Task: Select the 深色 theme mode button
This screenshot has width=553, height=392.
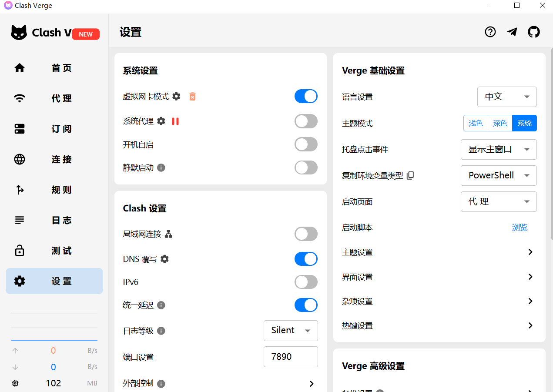Action: coord(500,123)
